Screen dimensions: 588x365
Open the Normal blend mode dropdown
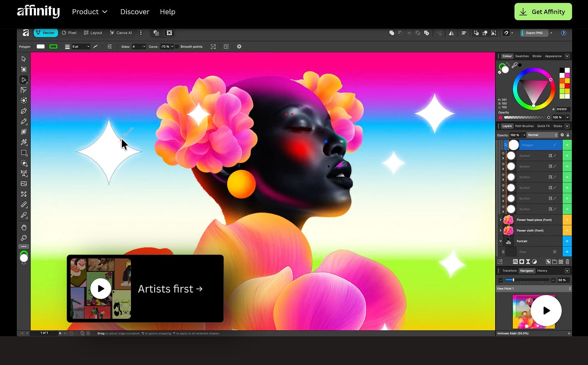[542, 135]
